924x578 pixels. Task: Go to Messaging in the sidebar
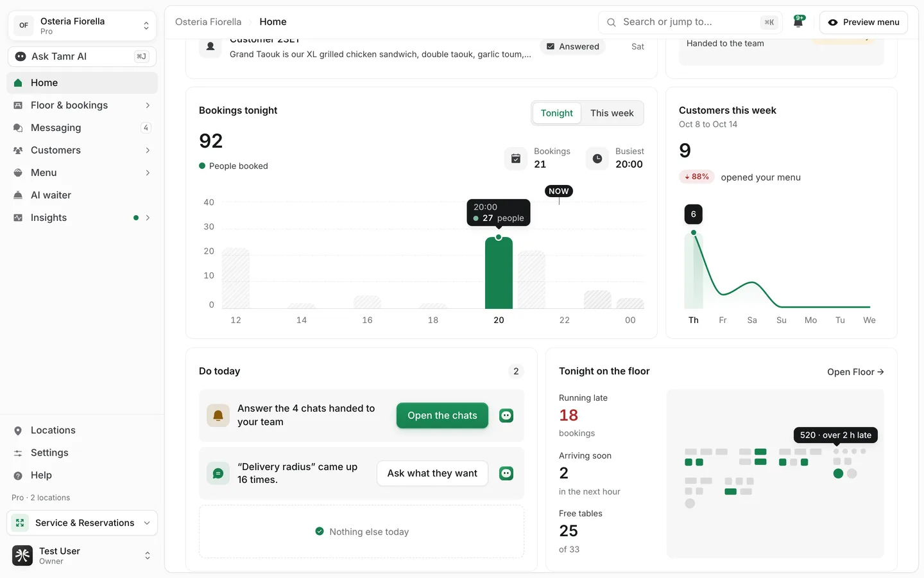(82, 128)
